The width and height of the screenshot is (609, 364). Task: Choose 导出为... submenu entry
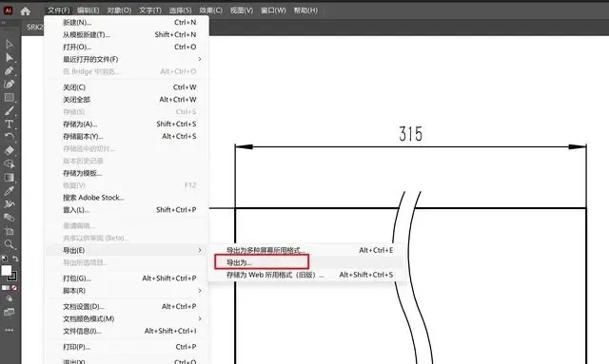coord(307,262)
